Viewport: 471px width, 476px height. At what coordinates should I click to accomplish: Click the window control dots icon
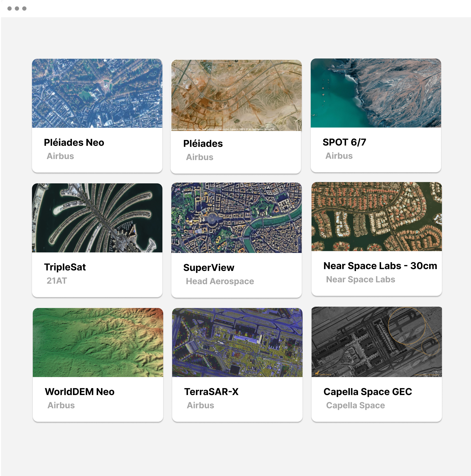[x=17, y=8]
